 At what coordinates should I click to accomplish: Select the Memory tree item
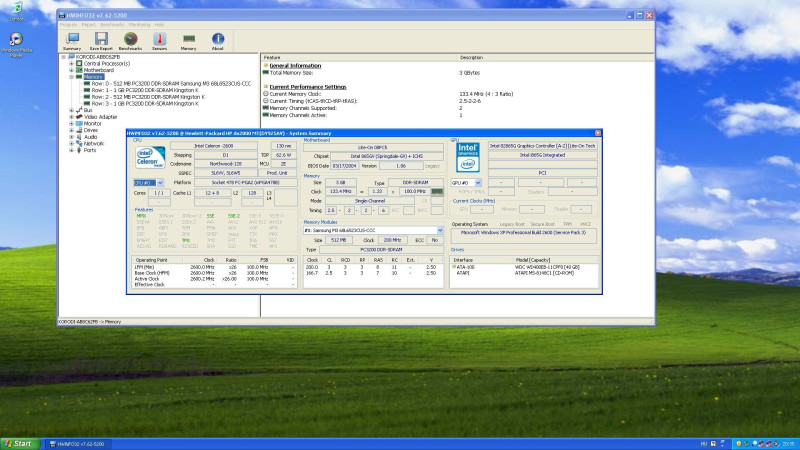[x=93, y=77]
